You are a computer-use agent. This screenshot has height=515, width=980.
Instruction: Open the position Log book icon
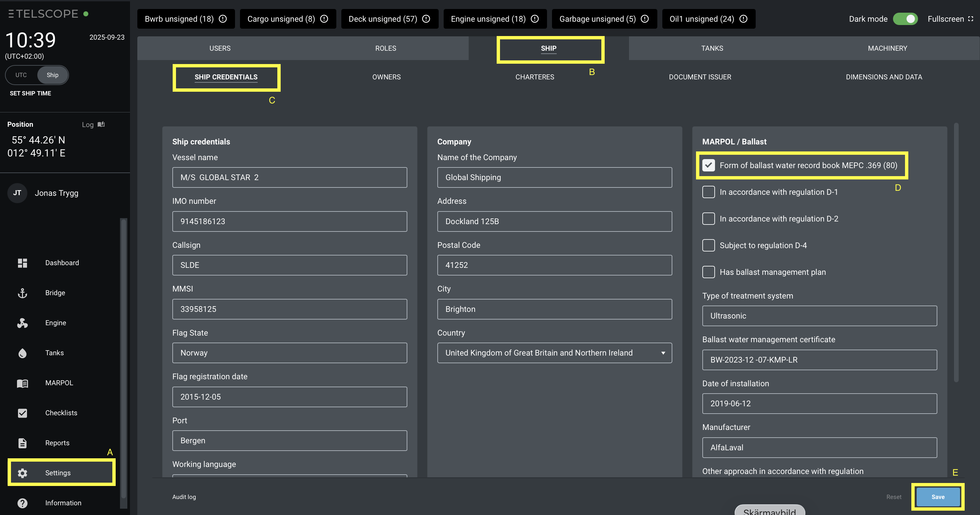[x=101, y=124]
